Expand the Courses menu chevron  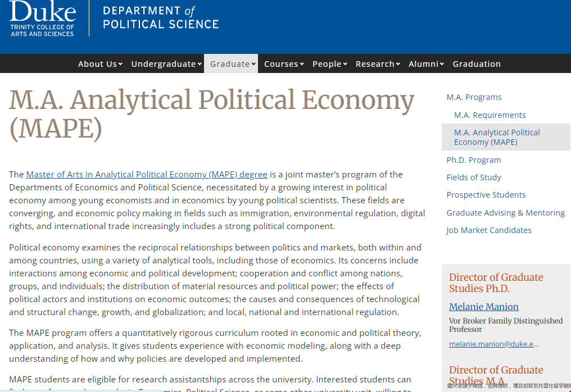point(302,65)
